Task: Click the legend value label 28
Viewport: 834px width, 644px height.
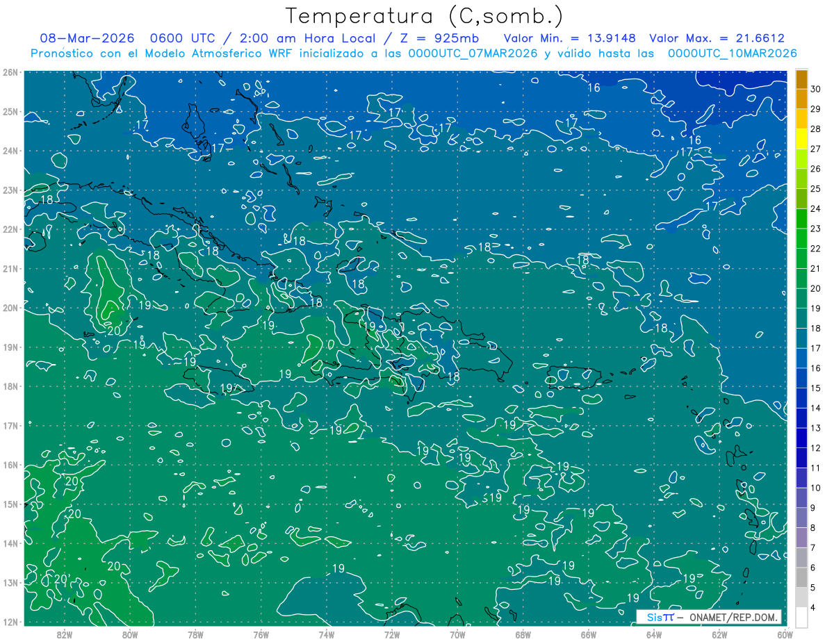Action: click(816, 129)
